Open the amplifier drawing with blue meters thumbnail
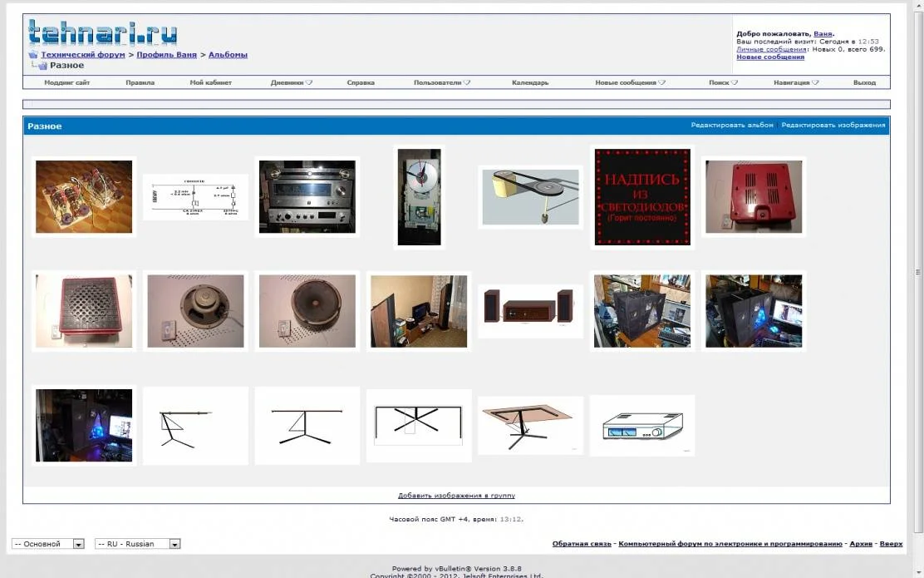This screenshot has height=578, width=924. [x=642, y=426]
